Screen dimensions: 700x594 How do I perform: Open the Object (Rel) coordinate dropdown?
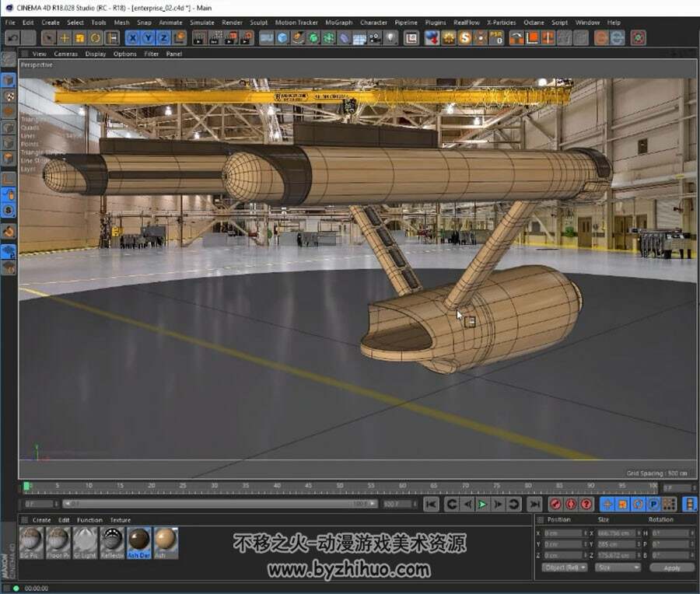pyautogui.click(x=565, y=568)
